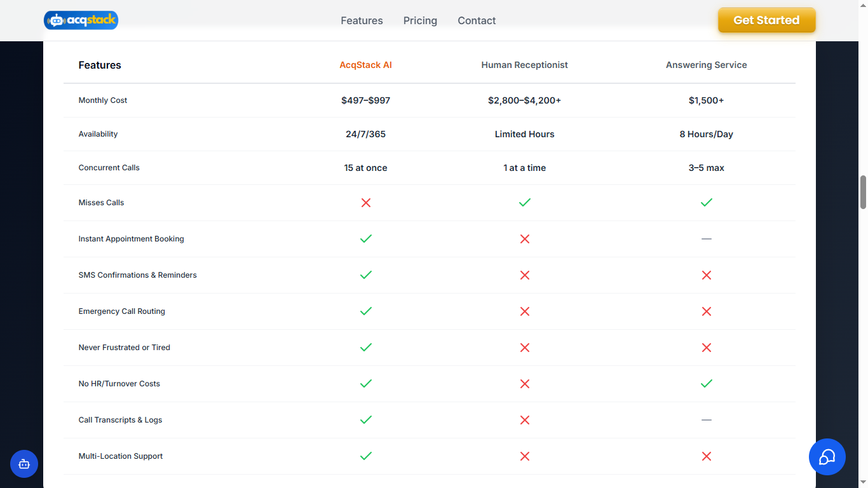This screenshot has width=868, height=488.
Task: Select Contact in the top navigation
Action: pos(477,20)
